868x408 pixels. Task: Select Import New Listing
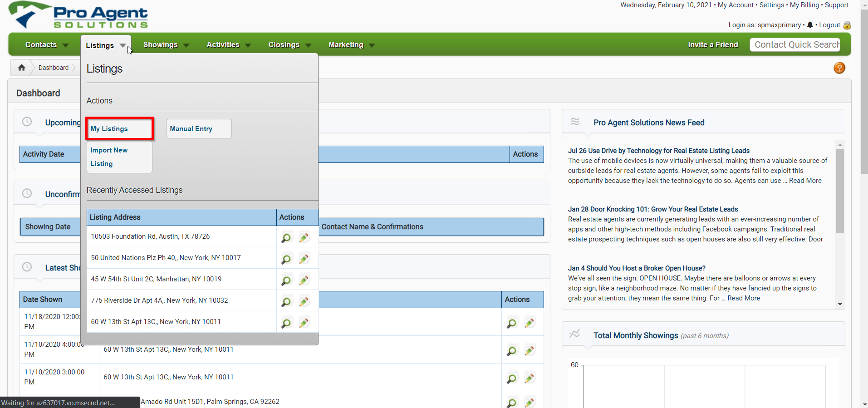click(119, 157)
